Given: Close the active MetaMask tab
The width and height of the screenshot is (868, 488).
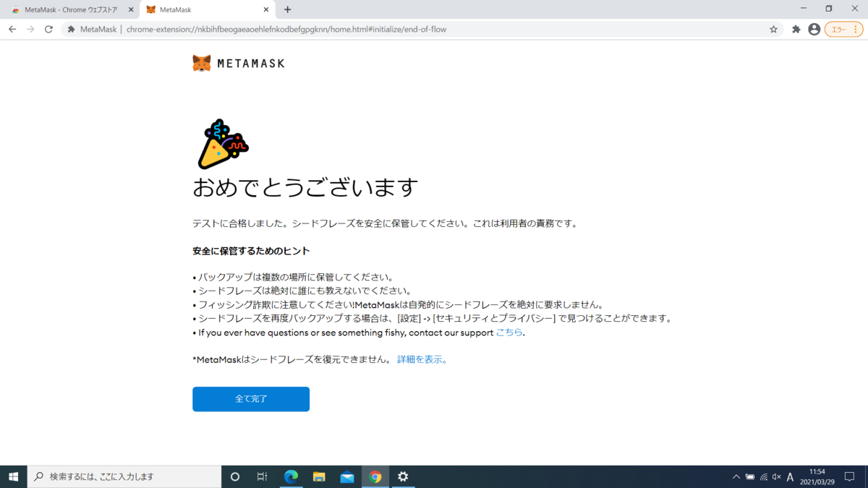Looking at the screenshot, I should click(266, 10).
